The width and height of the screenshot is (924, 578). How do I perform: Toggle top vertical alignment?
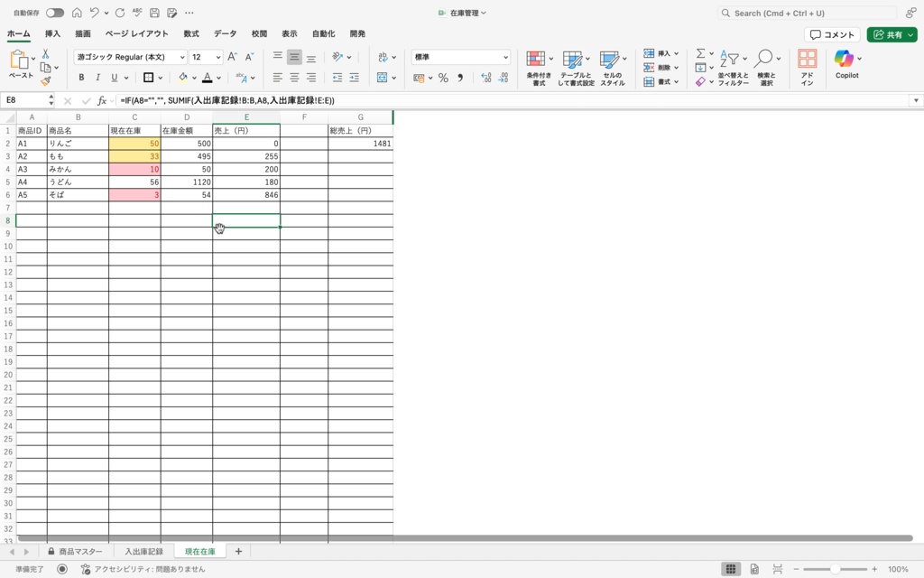(278, 57)
